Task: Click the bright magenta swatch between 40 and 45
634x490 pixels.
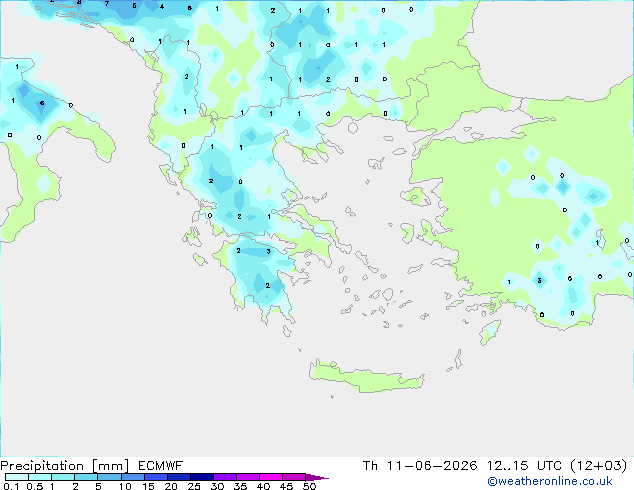Action: click(271, 477)
